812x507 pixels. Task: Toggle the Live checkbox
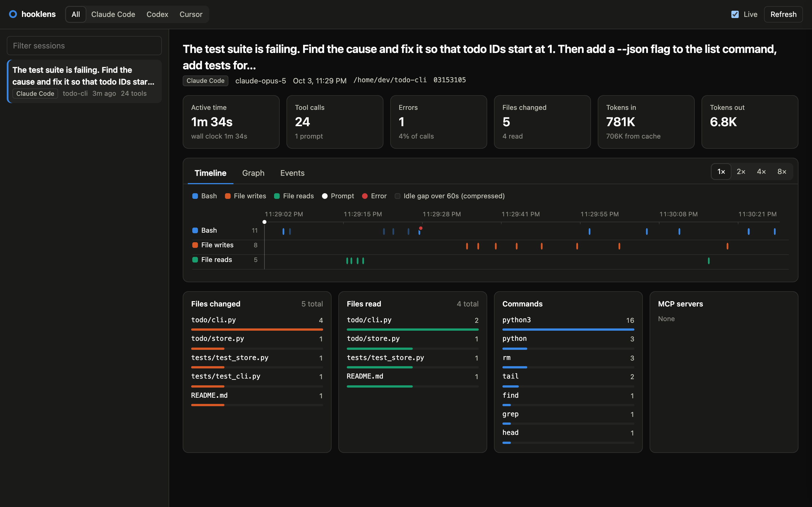pyautogui.click(x=735, y=14)
